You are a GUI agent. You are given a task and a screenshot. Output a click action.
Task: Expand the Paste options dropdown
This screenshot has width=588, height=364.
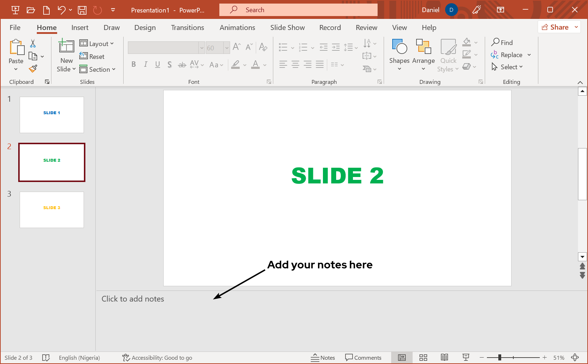tap(16, 69)
